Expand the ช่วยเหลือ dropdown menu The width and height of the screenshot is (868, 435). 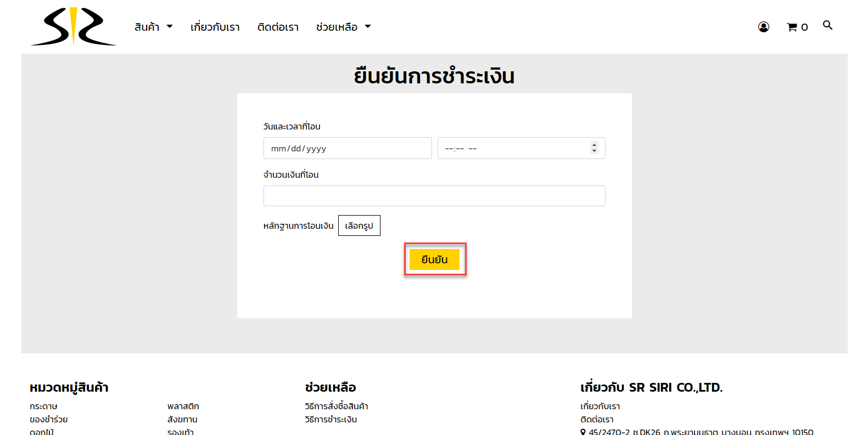(343, 27)
